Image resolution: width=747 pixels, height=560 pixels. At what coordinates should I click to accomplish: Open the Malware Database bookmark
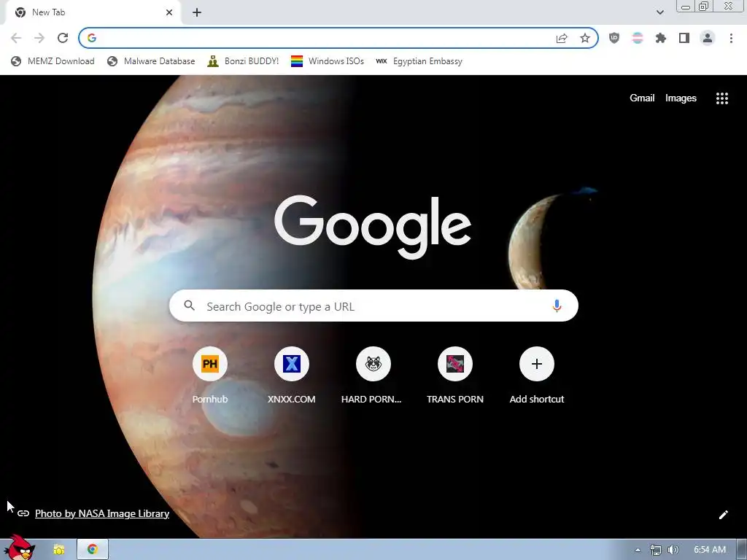click(151, 61)
